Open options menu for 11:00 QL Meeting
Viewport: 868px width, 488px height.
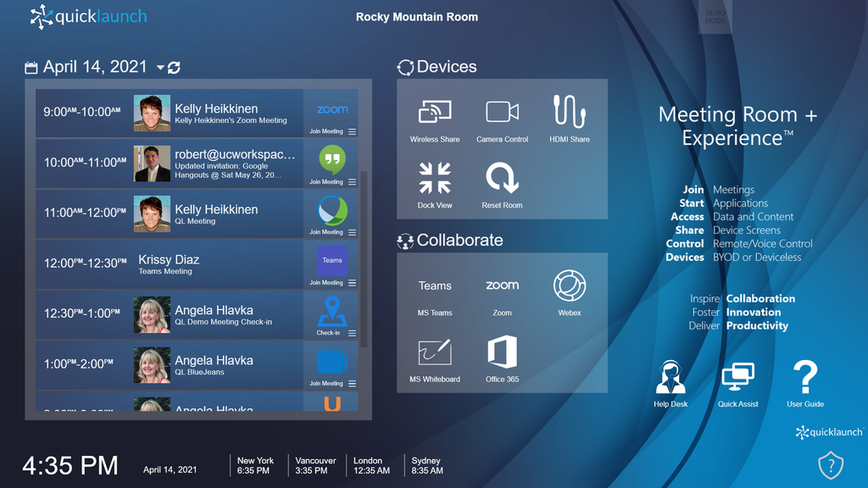352,232
